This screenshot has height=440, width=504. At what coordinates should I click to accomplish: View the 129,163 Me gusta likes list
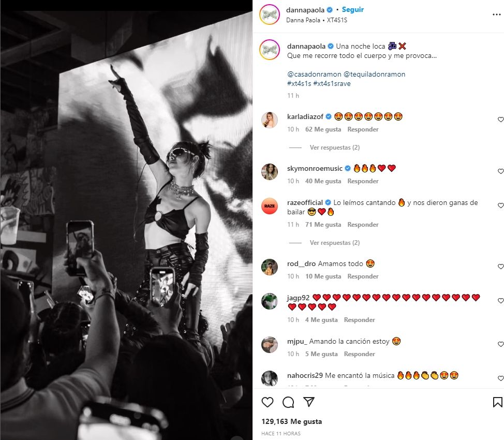click(292, 421)
